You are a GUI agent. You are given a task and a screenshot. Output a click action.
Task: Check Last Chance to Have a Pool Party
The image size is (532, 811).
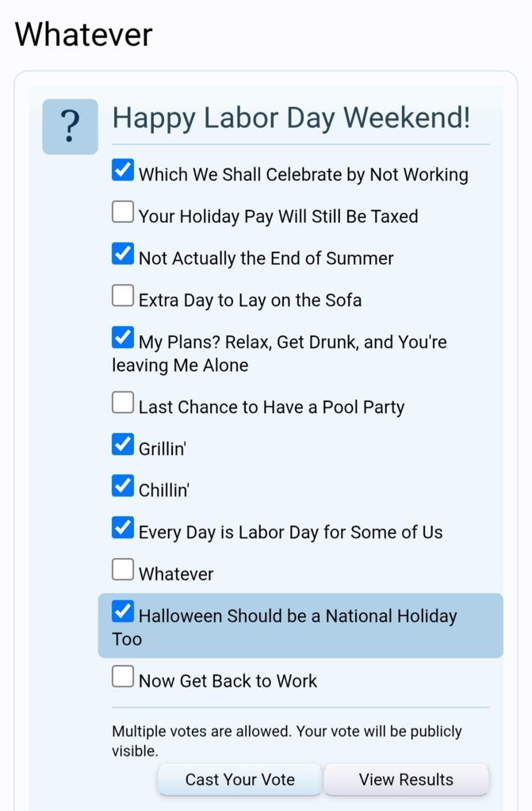click(x=123, y=403)
